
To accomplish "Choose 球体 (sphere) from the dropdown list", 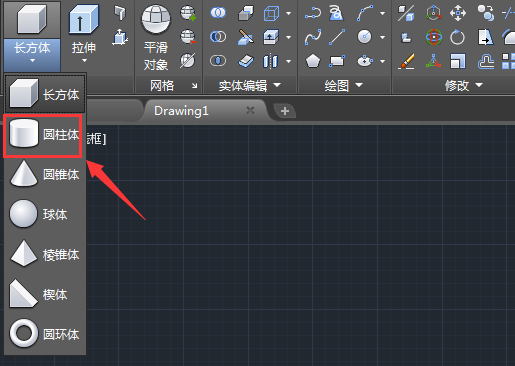I will (45, 214).
